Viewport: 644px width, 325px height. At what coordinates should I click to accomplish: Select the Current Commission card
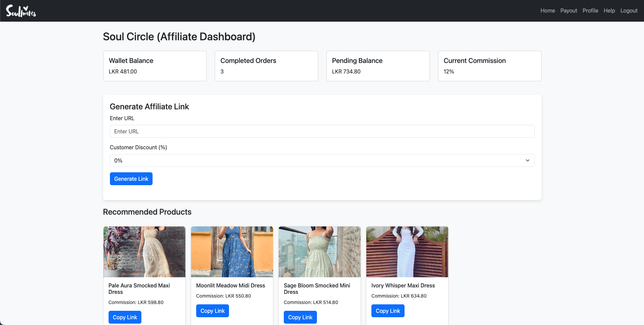pos(489,66)
